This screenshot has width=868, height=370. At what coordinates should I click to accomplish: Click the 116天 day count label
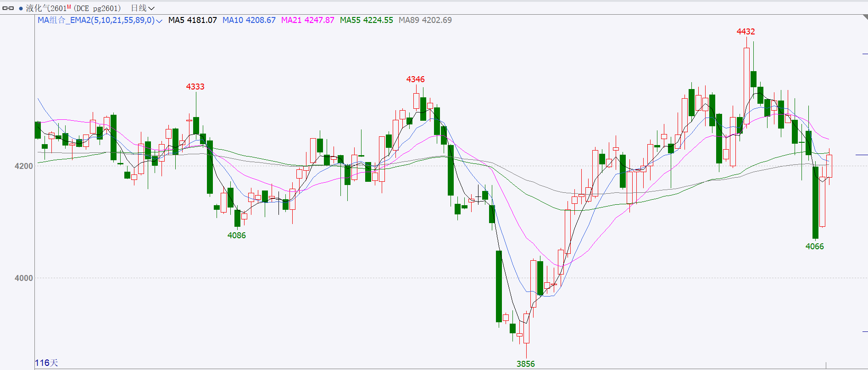[x=46, y=363]
